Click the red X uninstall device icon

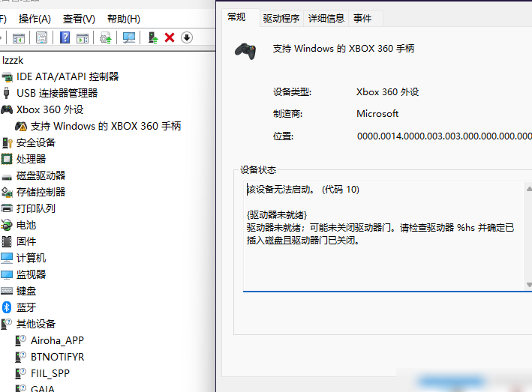[x=170, y=37]
